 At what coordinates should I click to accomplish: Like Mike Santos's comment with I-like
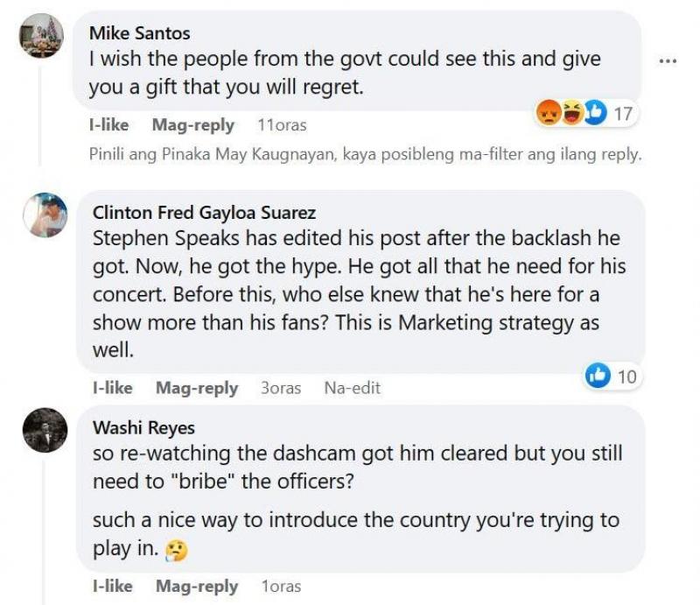tap(110, 125)
